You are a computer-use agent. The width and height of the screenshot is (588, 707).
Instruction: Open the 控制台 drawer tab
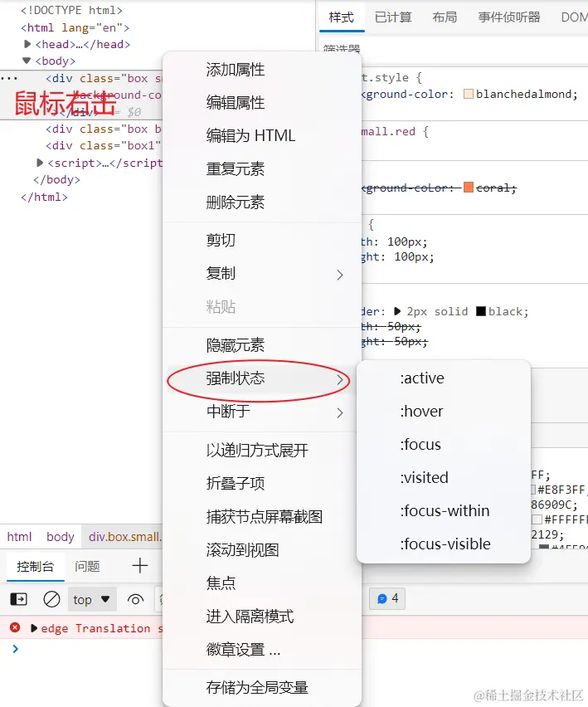pyautogui.click(x=35, y=566)
